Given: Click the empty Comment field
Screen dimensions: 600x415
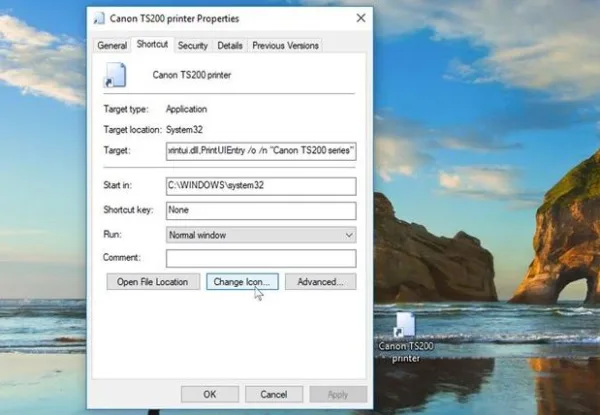Looking at the screenshot, I should pyautogui.click(x=261, y=258).
